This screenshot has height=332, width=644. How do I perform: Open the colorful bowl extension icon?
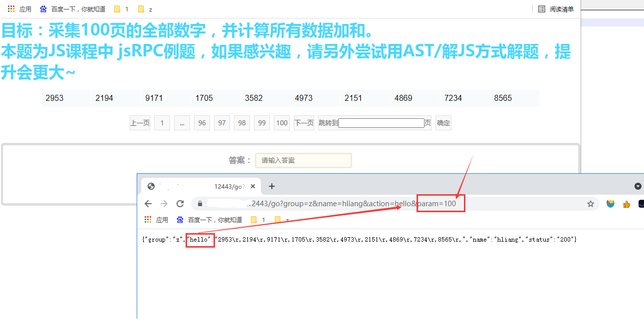pyautogui.click(x=611, y=204)
